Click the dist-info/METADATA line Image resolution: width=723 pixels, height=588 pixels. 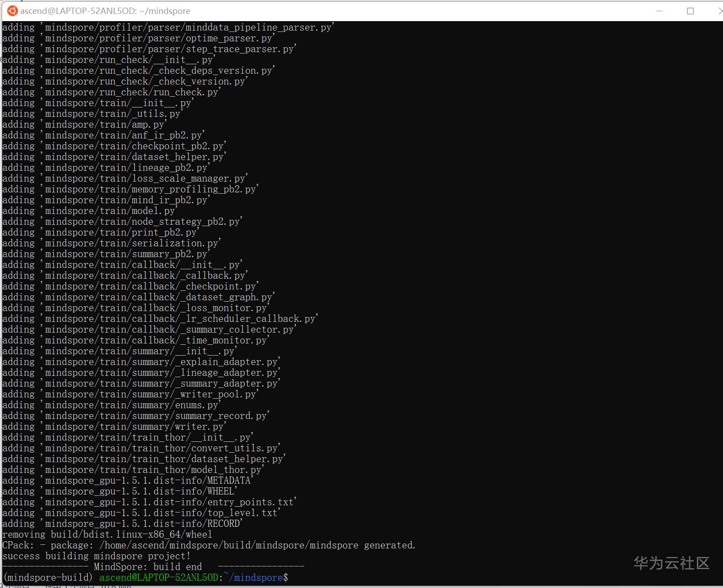click(128, 481)
